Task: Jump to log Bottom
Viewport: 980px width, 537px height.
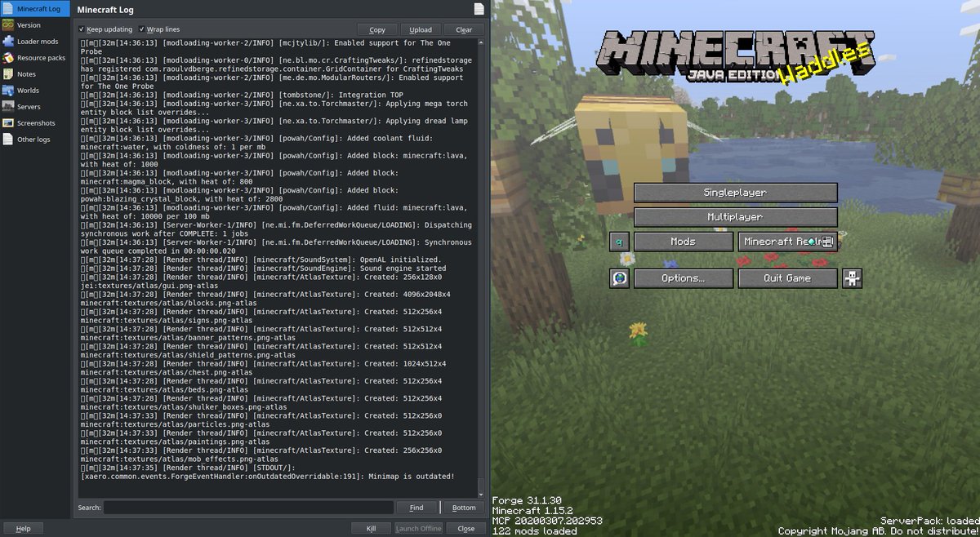Action: [x=464, y=508]
